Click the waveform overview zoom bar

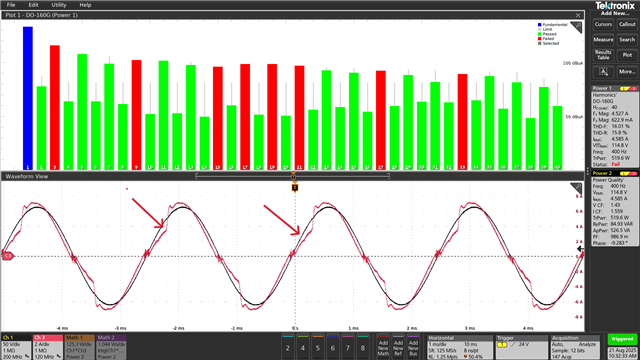click(x=292, y=176)
